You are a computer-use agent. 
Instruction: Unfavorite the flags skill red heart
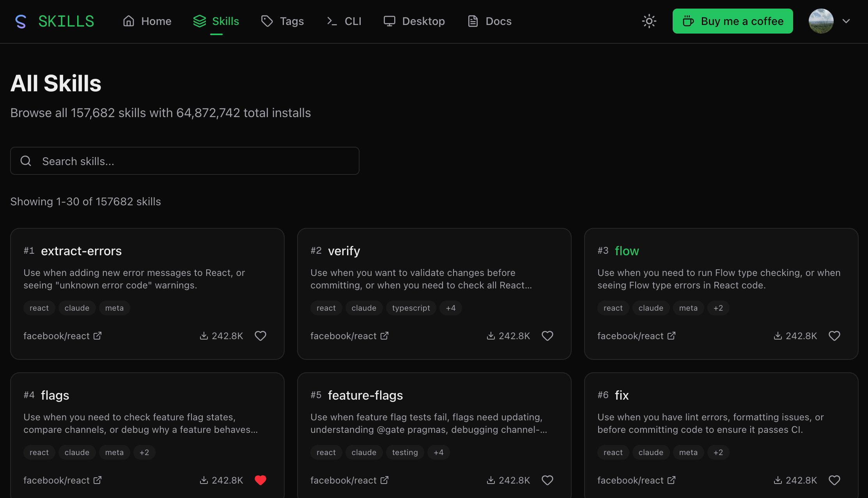coord(260,480)
